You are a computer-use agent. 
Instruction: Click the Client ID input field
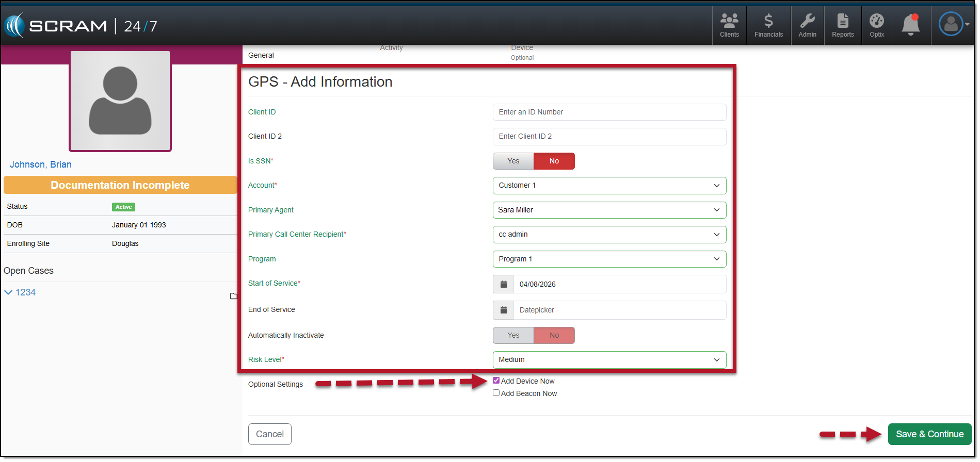(x=609, y=112)
